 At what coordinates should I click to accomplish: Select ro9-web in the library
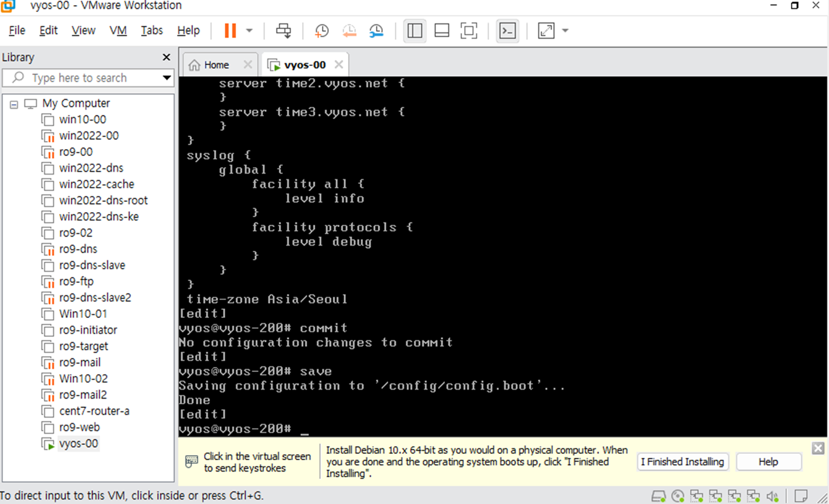click(x=79, y=427)
